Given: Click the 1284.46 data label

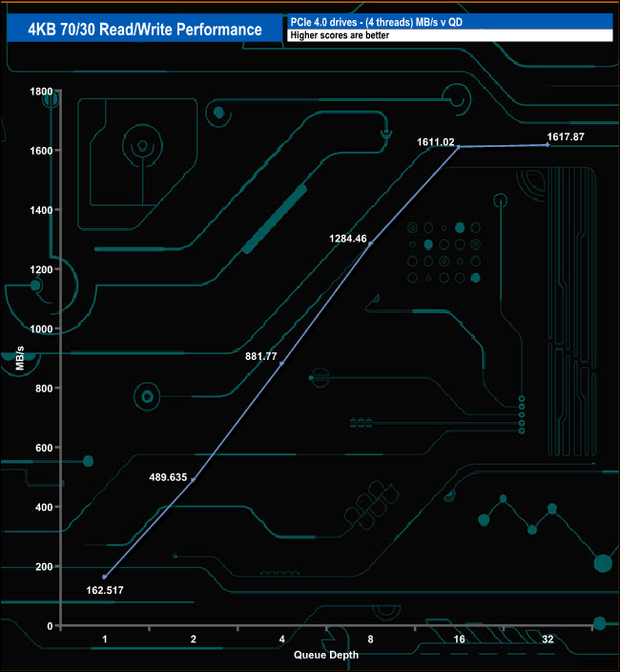Looking at the screenshot, I should [x=348, y=239].
